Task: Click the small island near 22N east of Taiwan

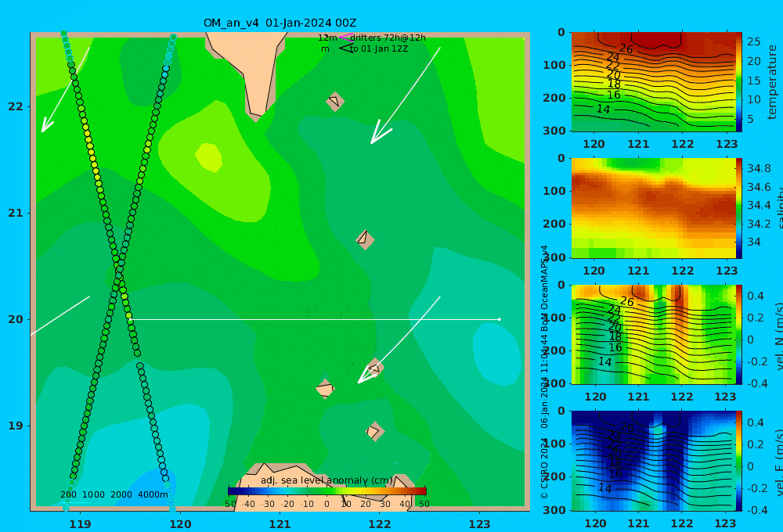Action: [x=334, y=101]
